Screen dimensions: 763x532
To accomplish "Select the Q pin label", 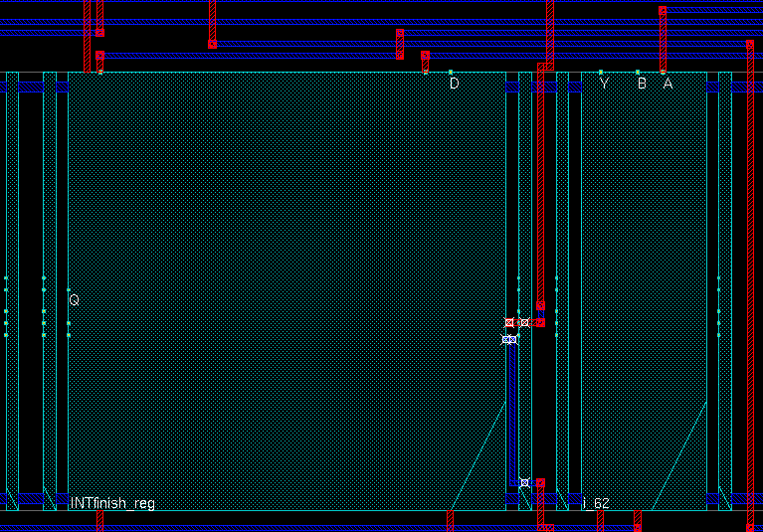I will click(74, 299).
